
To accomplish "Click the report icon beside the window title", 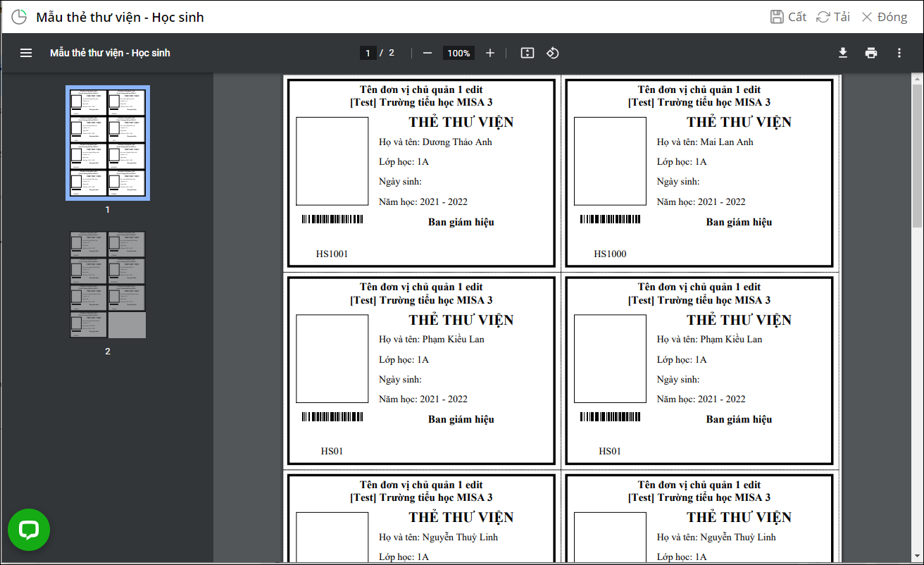I will [19, 17].
